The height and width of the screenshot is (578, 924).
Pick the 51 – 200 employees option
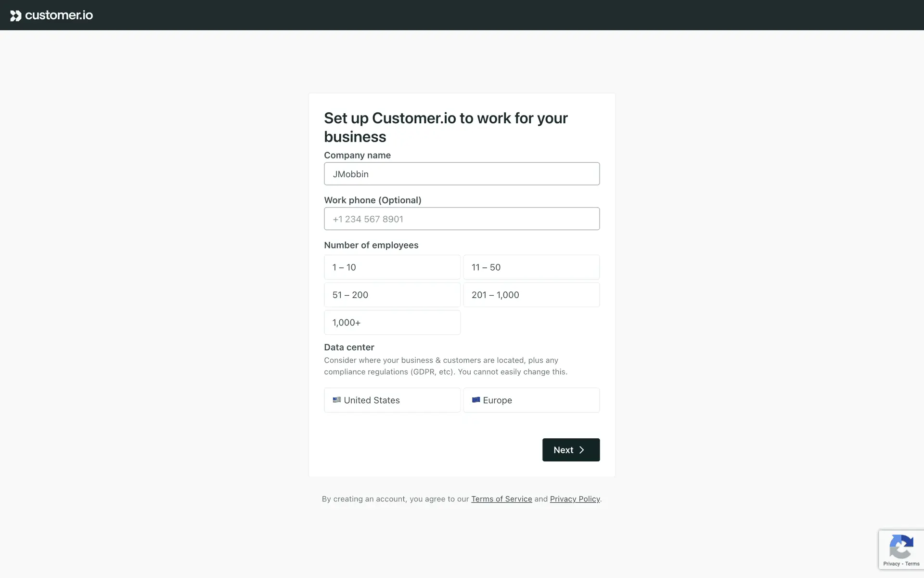point(392,295)
